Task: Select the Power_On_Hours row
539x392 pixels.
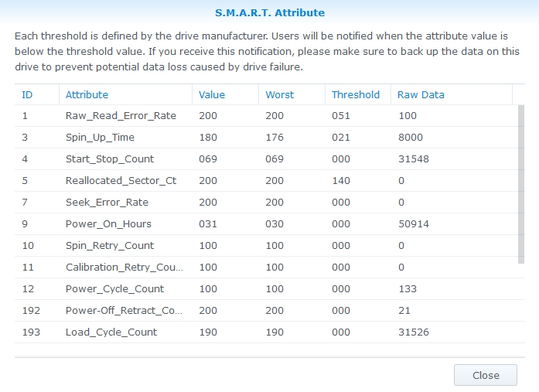Action: coord(108,224)
